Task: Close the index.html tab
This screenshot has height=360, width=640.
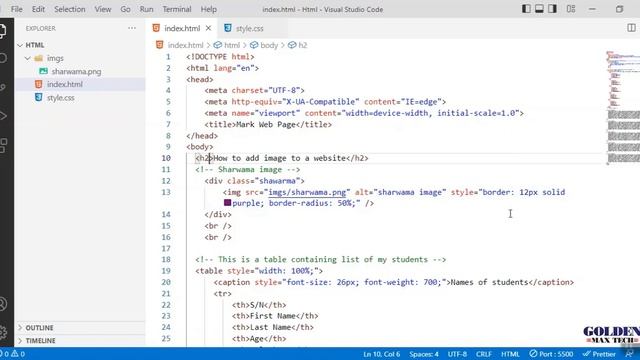Action: pyautogui.click(x=209, y=28)
